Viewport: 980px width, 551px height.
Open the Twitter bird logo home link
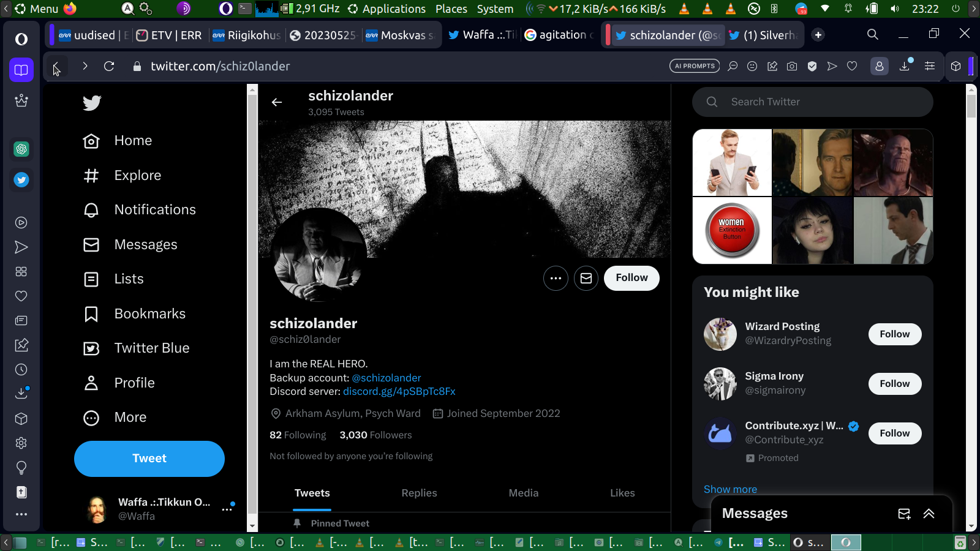tap(92, 103)
